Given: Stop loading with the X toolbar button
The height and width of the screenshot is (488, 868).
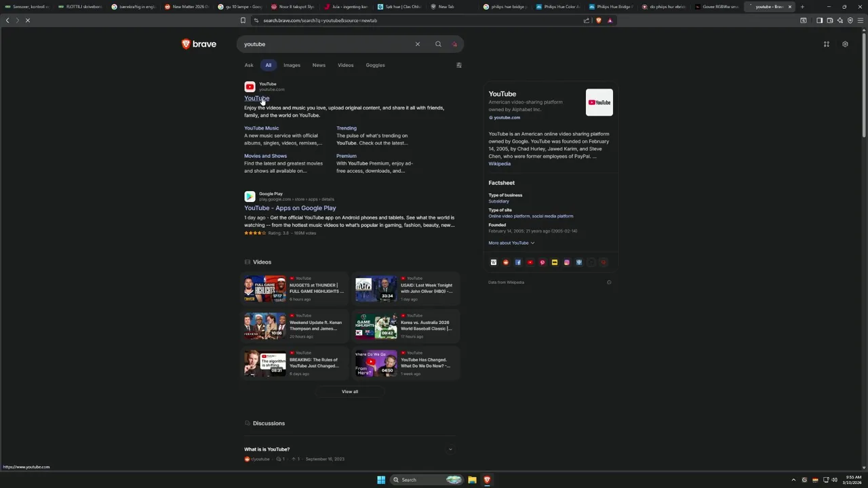Looking at the screenshot, I should point(28,20).
